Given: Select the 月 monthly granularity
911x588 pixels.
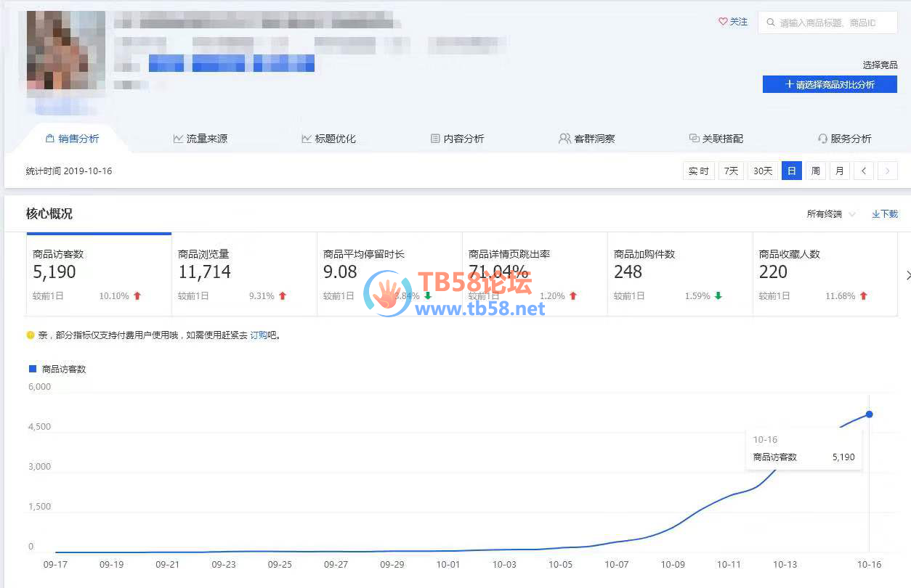Looking at the screenshot, I should pyautogui.click(x=839, y=171).
